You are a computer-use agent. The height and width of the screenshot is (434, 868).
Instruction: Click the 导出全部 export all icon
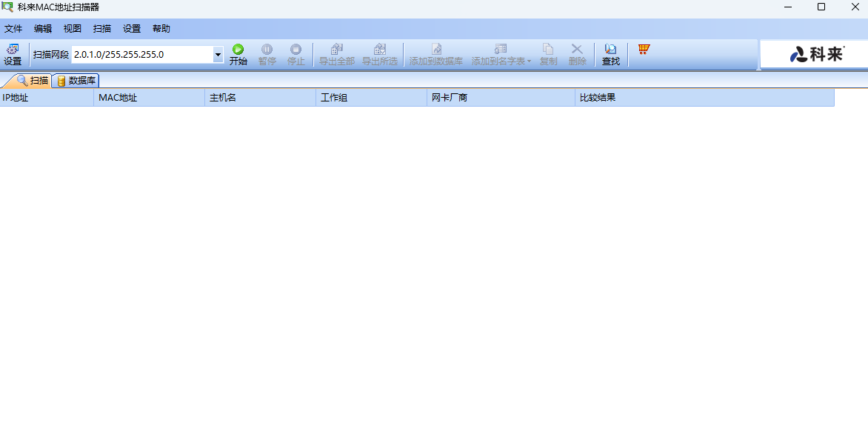[337, 55]
